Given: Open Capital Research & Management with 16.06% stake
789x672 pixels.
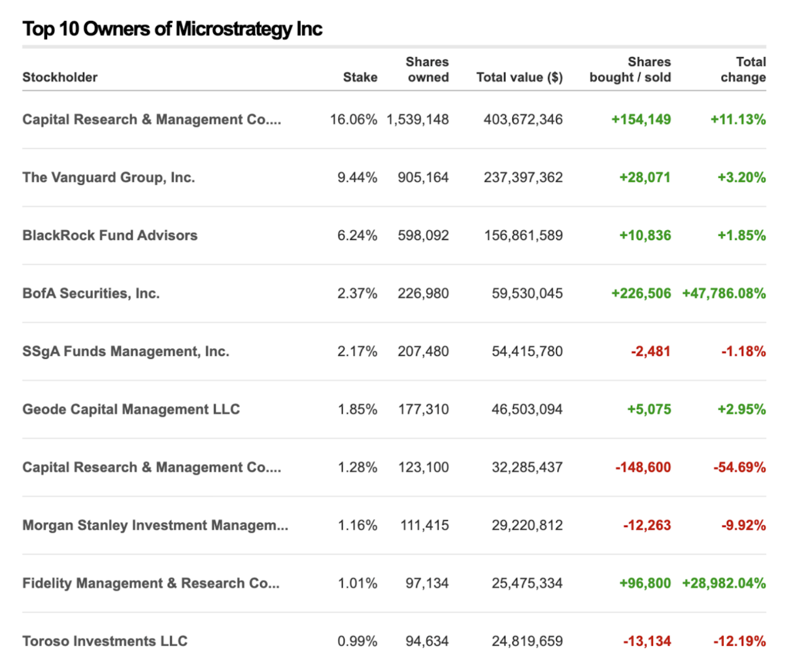Looking at the screenshot, I should 152,120.
